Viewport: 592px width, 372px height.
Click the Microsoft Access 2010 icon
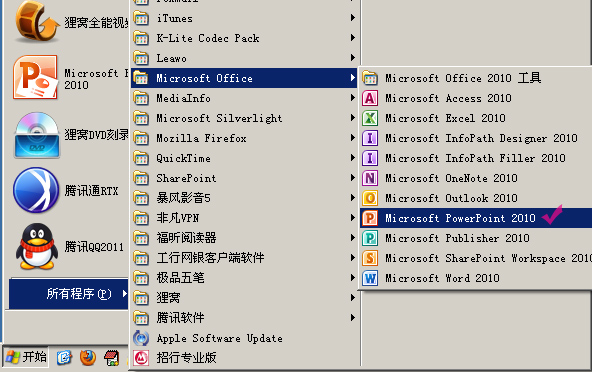370,98
